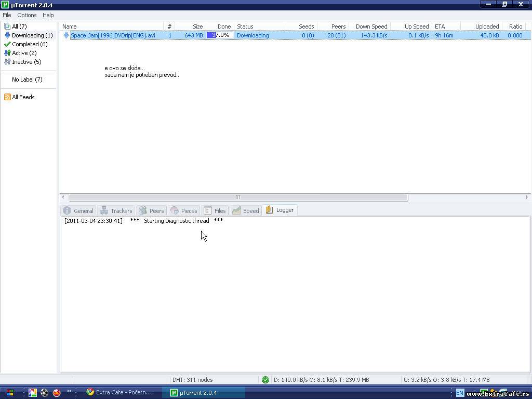Viewport: 532px width, 399px height.
Task: Click the DHT: 311 nodes status
Action: coord(192,380)
